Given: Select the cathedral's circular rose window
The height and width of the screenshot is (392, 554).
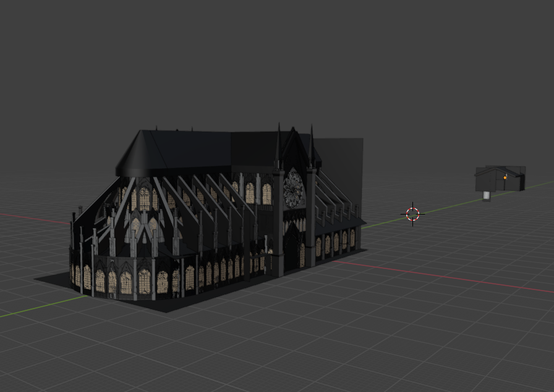Looking at the screenshot, I should point(293,190).
